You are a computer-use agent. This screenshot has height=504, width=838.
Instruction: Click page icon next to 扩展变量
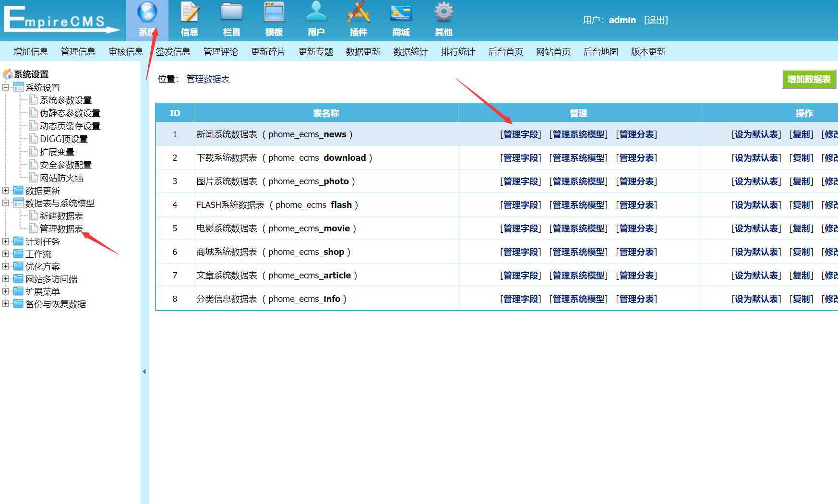pyautogui.click(x=33, y=151)
